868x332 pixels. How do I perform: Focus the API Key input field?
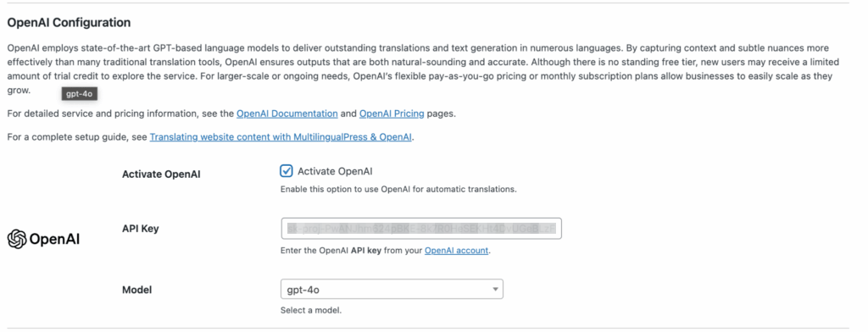[421, 228]
